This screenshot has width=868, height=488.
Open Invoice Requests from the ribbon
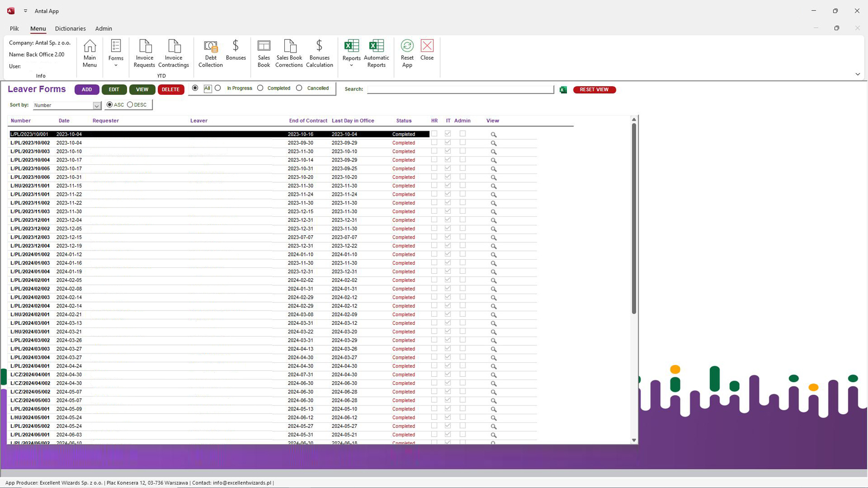tap(144, 53)
